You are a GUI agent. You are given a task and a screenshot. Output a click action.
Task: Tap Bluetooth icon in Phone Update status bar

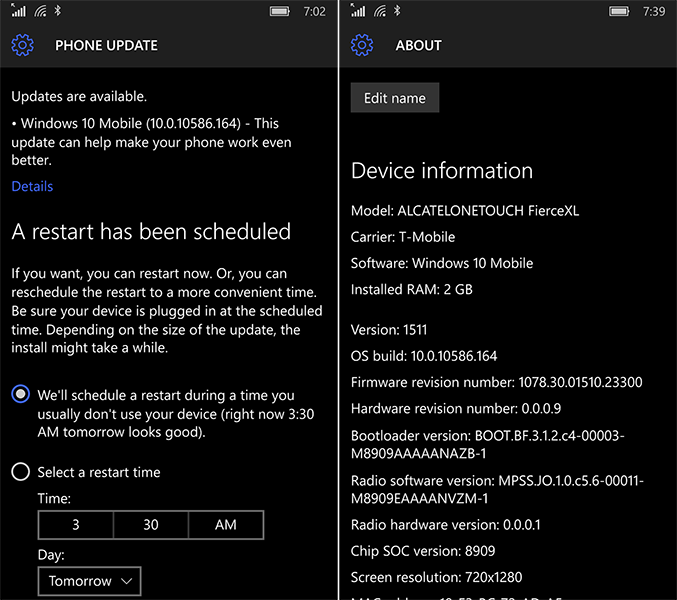tap(57, 10)
